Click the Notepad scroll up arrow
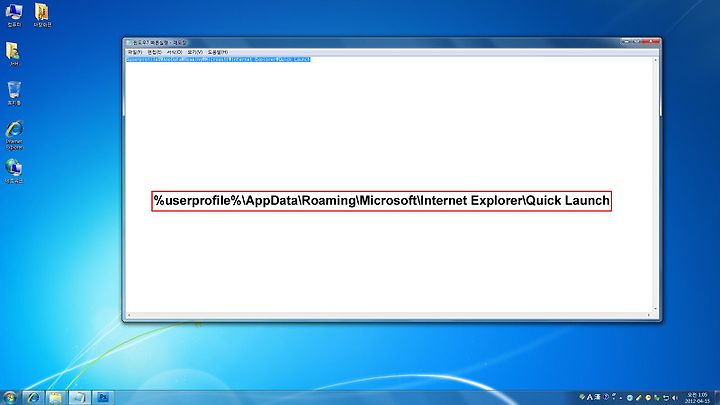Viewport: 720px width, 405px height. pyautogui.click(x=655, y=60)
